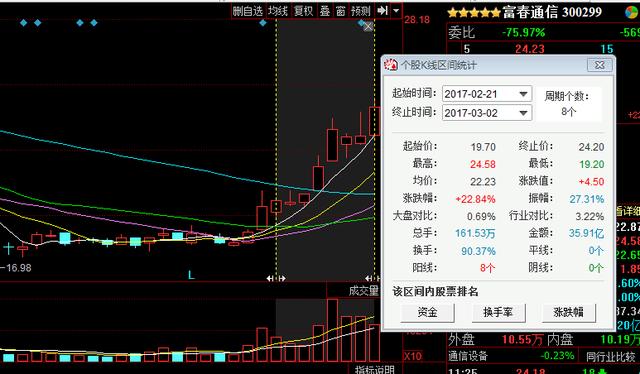Click the 通信设备 sector label
Screen dimensions: 640x374
click(x=468, y=356)
